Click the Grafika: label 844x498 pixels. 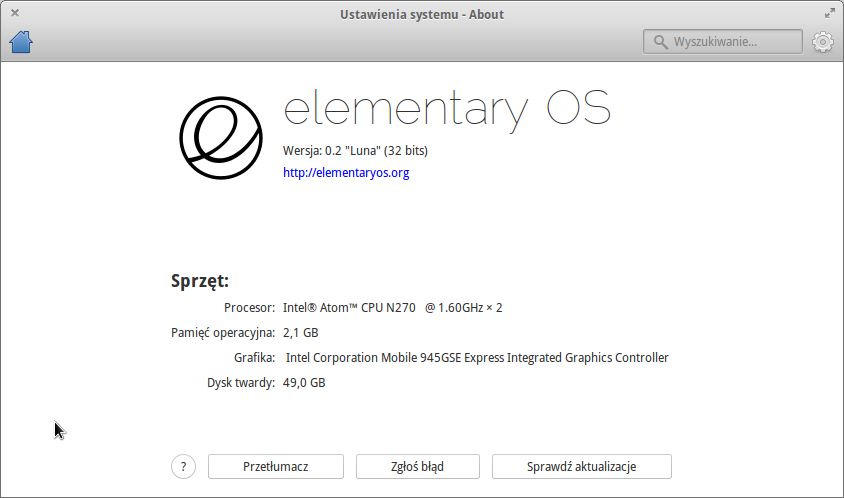tap(254, 357)
